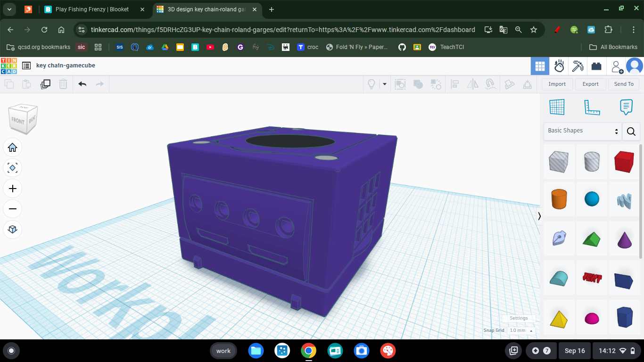Click the Export button
Viewport: 644px width, 362px height.
pos(590,84)
